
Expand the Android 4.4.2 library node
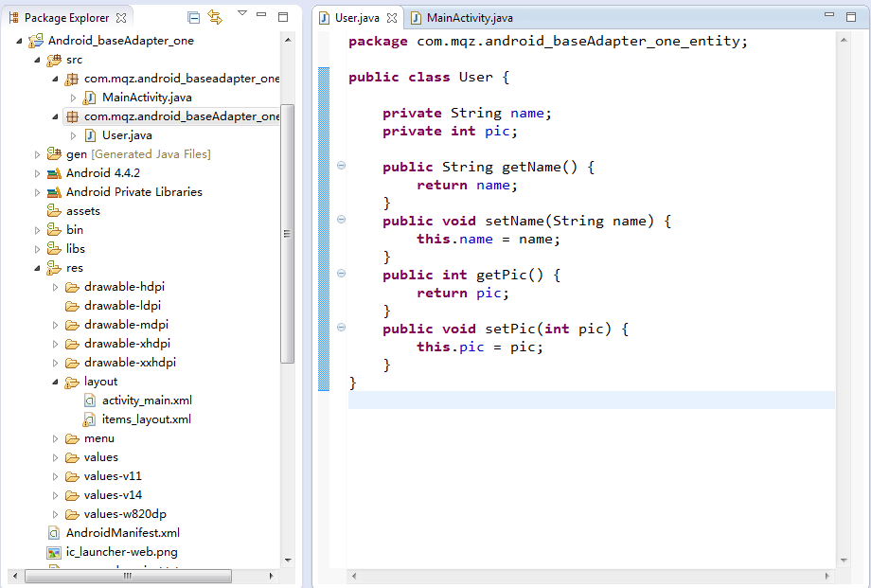(38, 173)
